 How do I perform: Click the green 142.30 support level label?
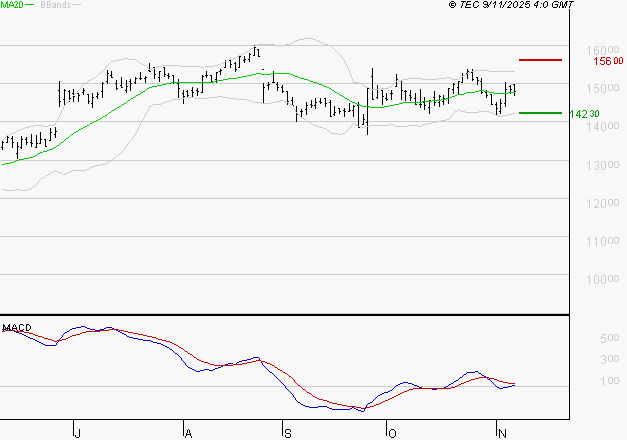[x=585, y=114]
